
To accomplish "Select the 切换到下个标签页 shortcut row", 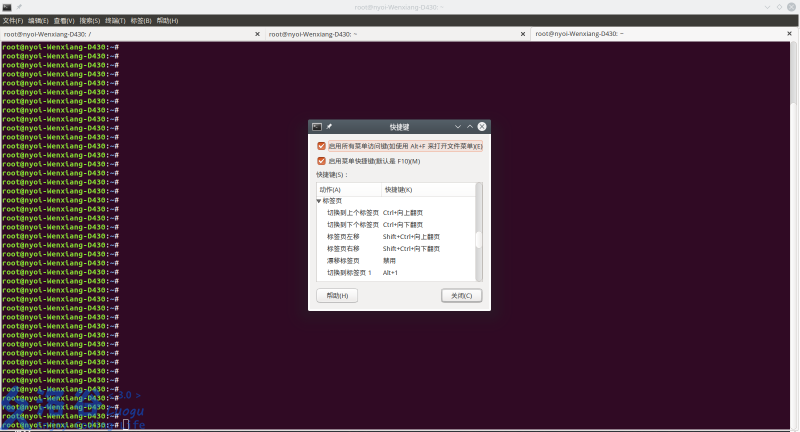I will coord(353,225).
